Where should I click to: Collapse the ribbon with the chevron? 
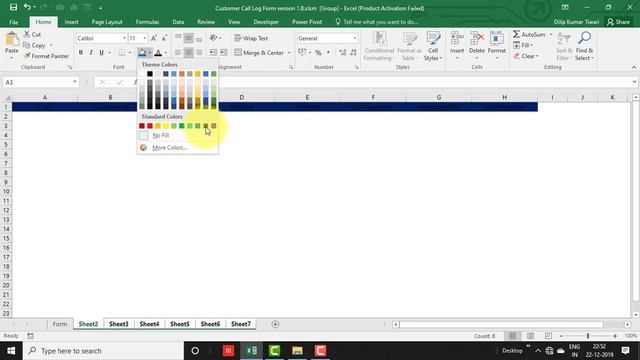(634, 67)
